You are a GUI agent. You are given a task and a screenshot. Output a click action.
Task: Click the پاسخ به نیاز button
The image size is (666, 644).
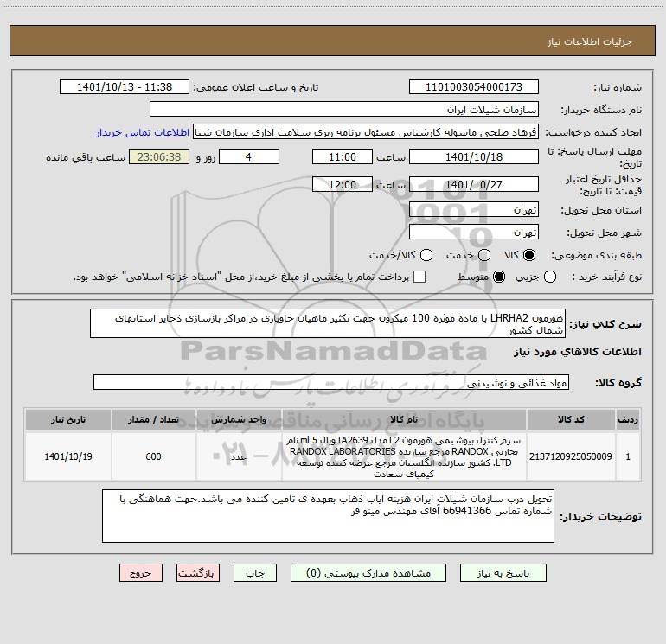[503, 572]
